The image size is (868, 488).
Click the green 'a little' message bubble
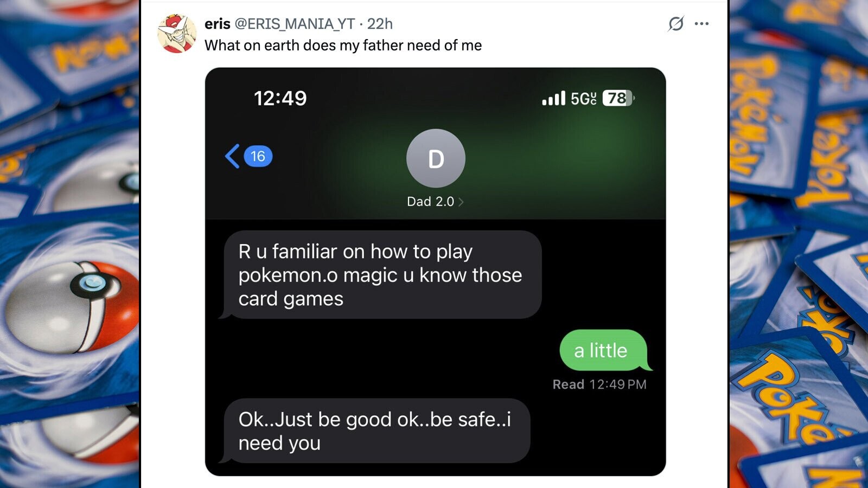point(604,350)
